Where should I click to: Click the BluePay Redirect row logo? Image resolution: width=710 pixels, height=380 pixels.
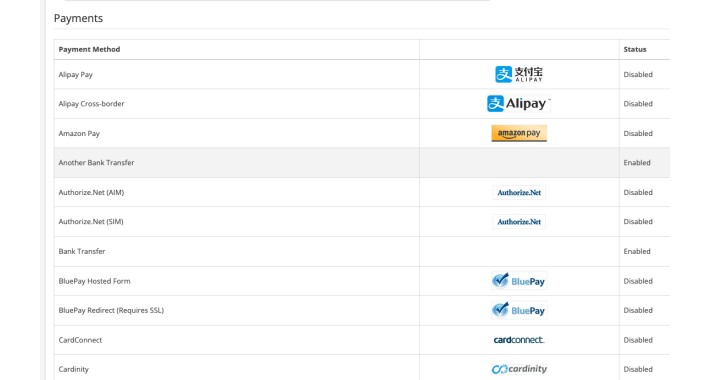point(519,310)
